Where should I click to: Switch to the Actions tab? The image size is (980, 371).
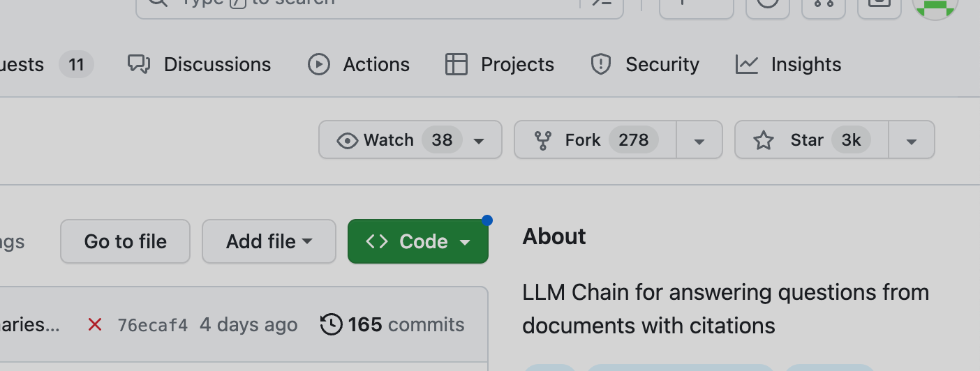359,65
